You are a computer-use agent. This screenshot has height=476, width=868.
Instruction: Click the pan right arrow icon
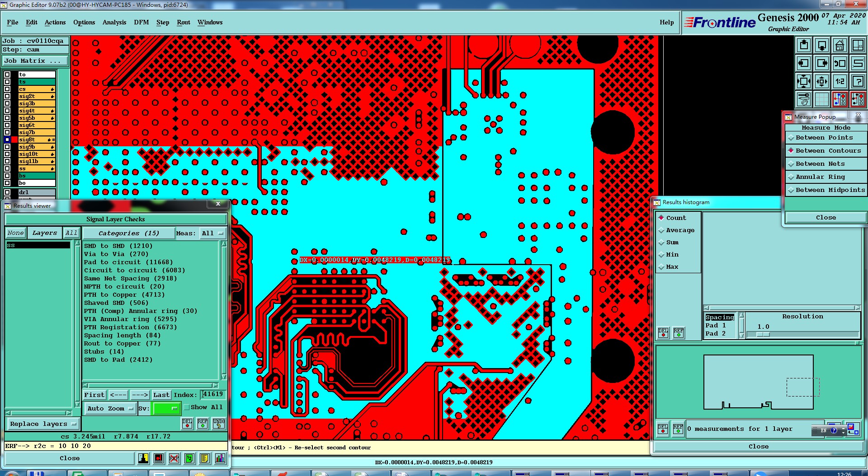(822, 63)
